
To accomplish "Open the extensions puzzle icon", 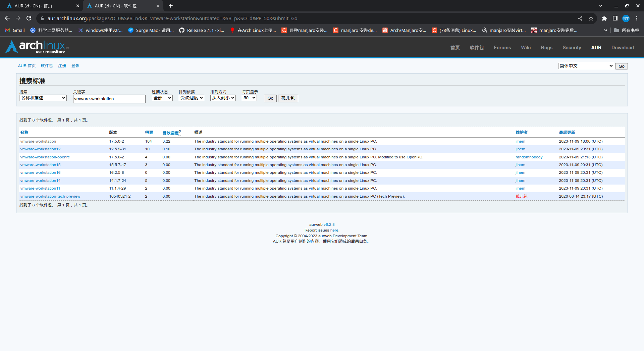I will pyautogui.click(x=604, y=18).
